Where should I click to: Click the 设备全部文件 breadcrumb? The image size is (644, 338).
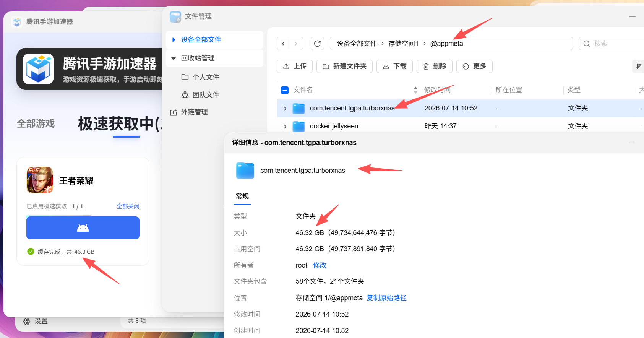tap(357, 44)
